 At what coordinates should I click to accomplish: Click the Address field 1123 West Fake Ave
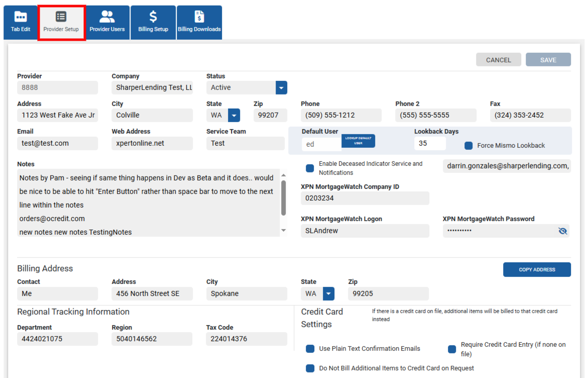[x=57, y=115]
